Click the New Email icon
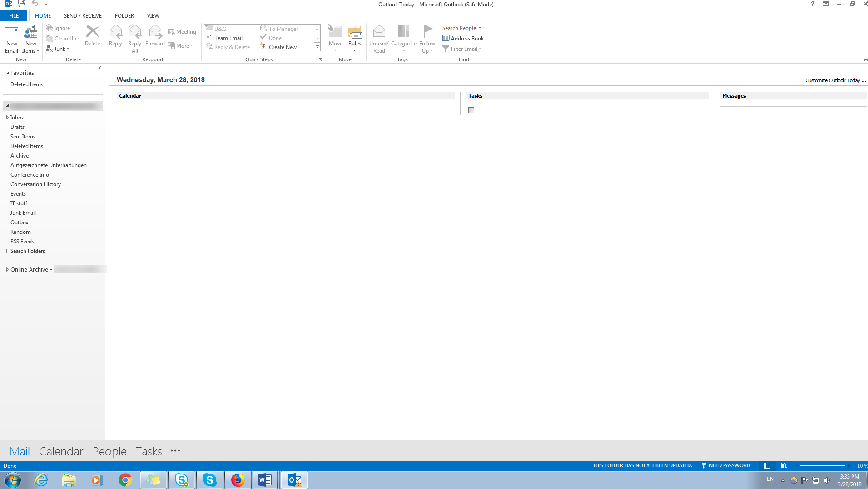 point(11,39)
